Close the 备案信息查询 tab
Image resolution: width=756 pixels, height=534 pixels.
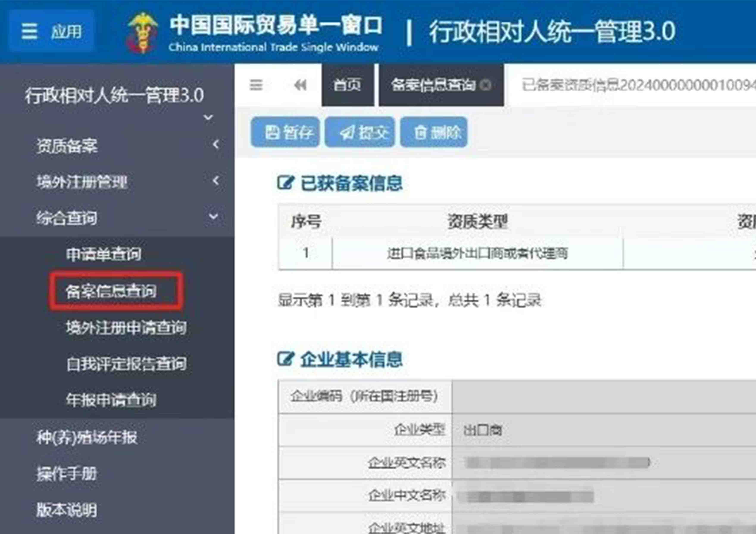486,85
